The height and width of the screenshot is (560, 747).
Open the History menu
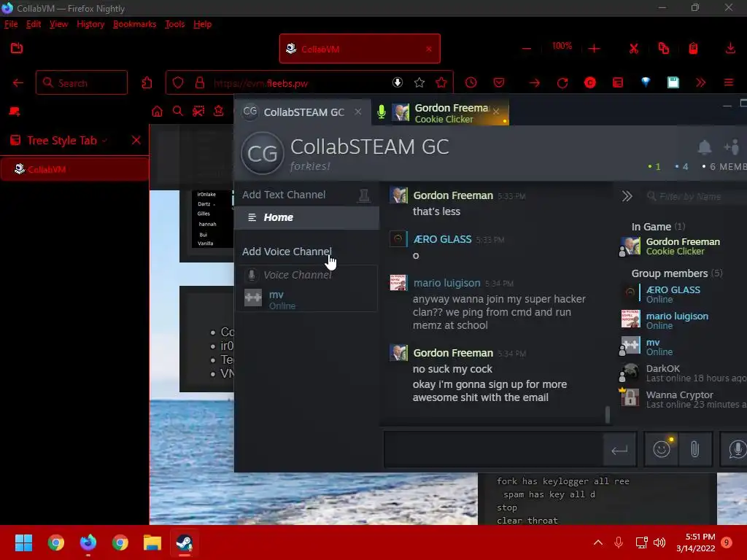click(x=90, y=24)
